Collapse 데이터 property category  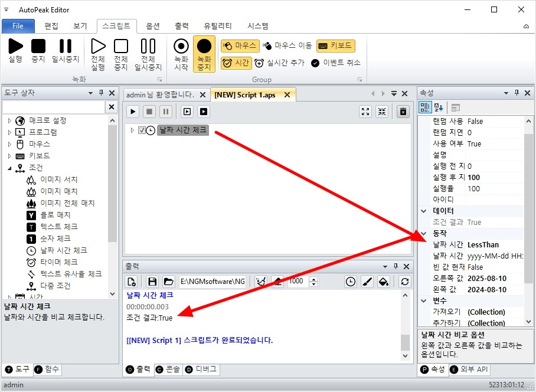click(x=424, y=211)
